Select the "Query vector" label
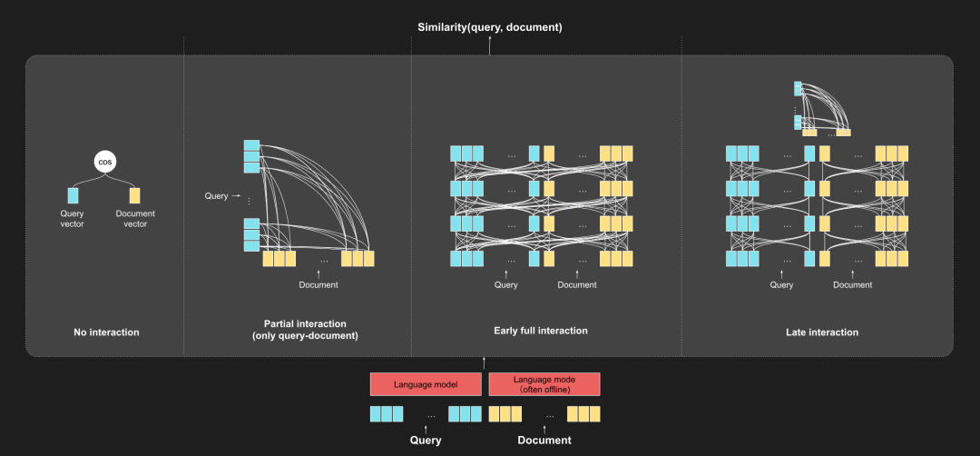 click(x=72, y=219)
